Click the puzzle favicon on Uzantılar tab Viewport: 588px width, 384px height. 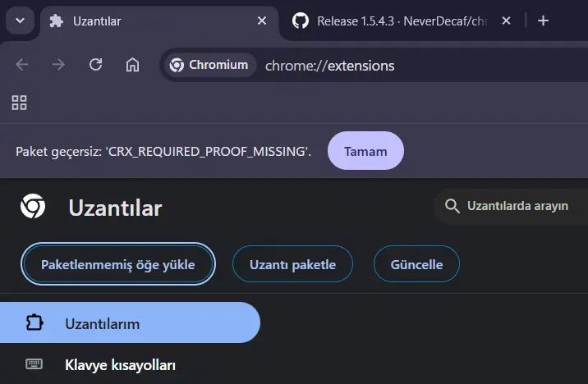pyautogui.click(x=57, y=21)
